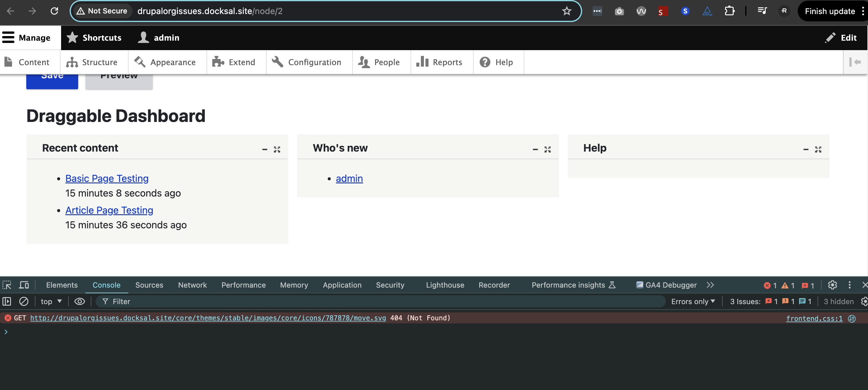Minimize the Recent content block

click(265, 149)
